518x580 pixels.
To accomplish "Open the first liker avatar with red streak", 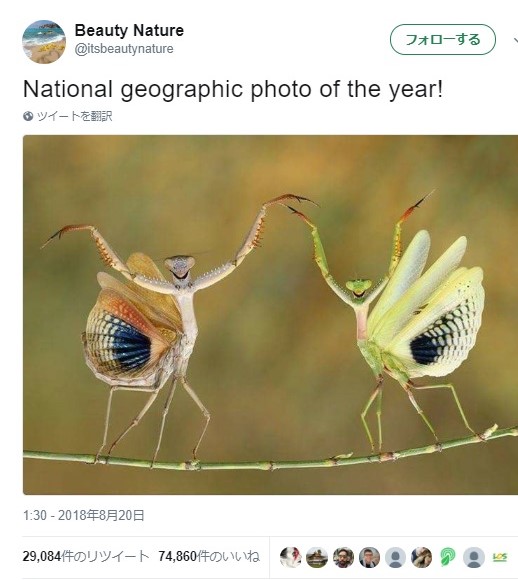I will pyautogui.click(x=290, y=557).
